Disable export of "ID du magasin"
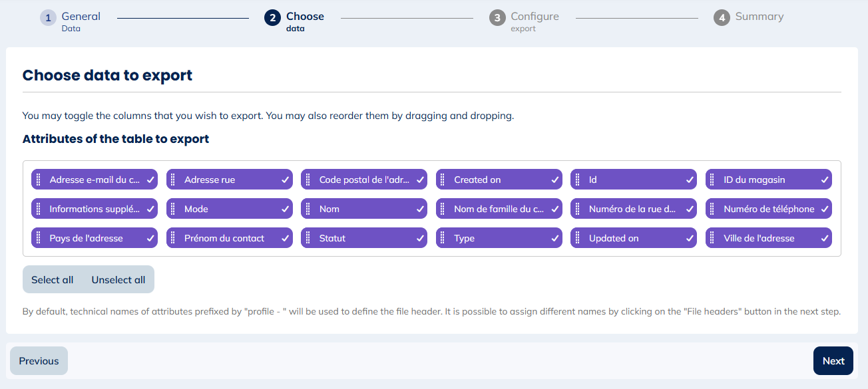 tap(823, 179)
